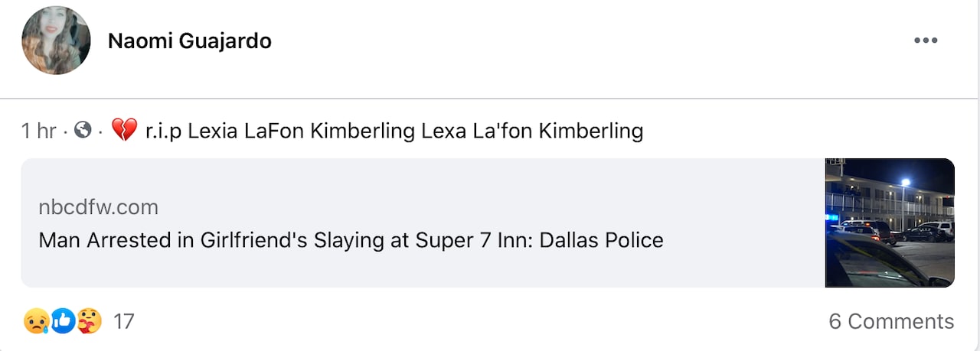Click the 'r.i.p' text in the post
This screenshot has height=351, width=980.
[164, 131]
